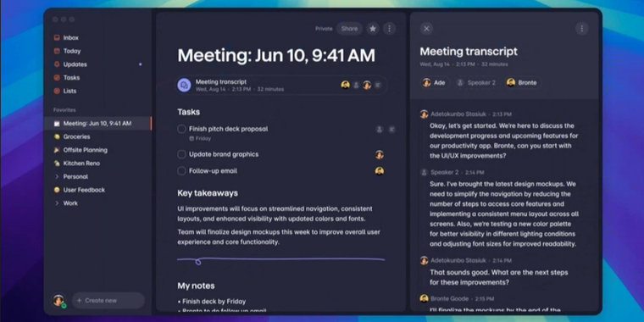644x322 pixels.
Task: Open the Meeting transcript card
Action: [x=281, y=86]
